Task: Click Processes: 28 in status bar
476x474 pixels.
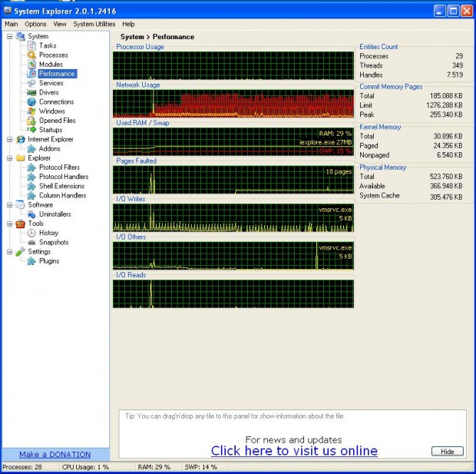Action: coord(21,467)
